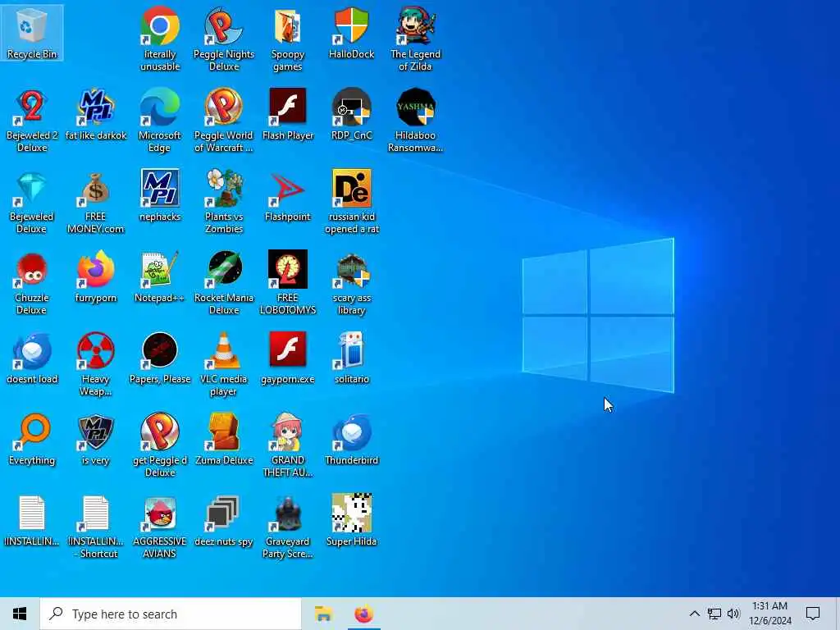
Task: Select the Everything search shortcut
Action: click(x=32, y=440)
